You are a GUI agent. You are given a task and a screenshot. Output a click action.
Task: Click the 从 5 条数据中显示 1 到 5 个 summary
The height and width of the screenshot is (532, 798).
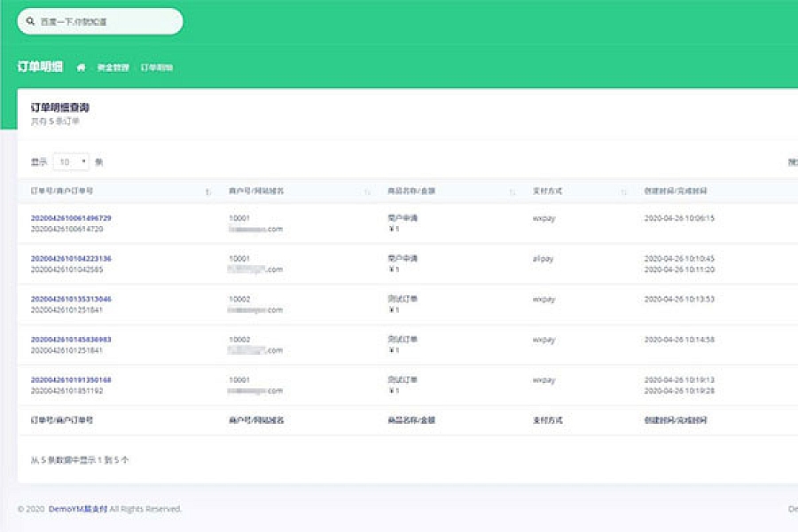(x=80, y=459)
